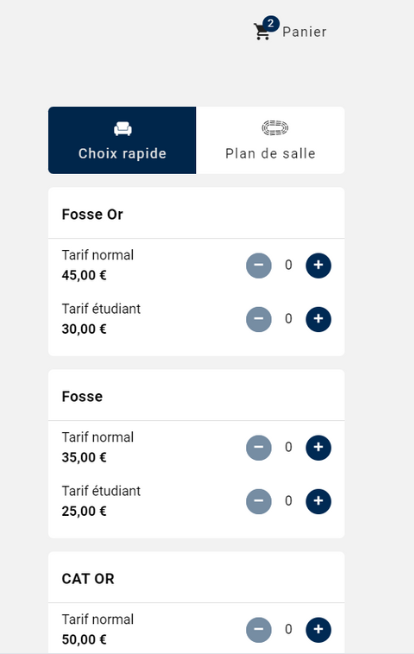The width and height of the screenshot is (414, 654).
Task: Increase Fosse Tarif étudiant 25,00 € quantity
Action: coord(319,501)
